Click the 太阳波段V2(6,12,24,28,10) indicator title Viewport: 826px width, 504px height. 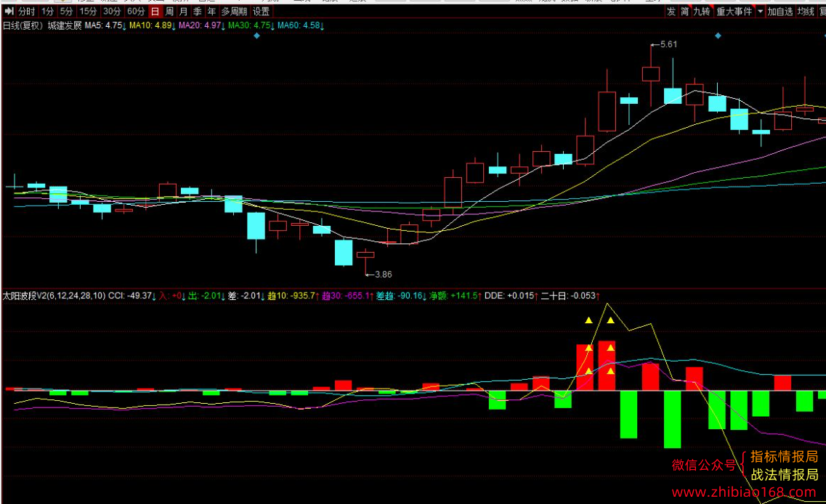coord(54,296)
